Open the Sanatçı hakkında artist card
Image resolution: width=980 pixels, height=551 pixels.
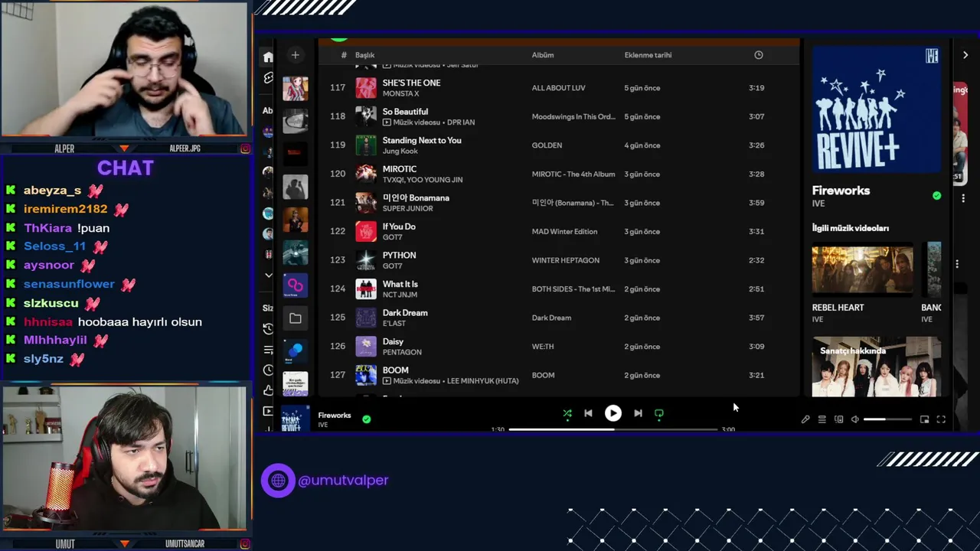[x=877, y=367]
